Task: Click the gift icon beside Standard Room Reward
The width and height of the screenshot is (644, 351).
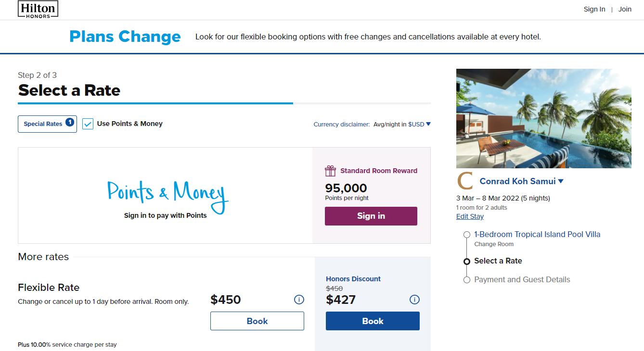Action: pos(330,171)
